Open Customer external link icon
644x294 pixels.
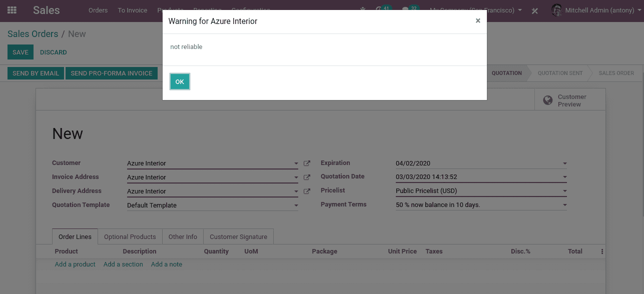click(307, 163)
